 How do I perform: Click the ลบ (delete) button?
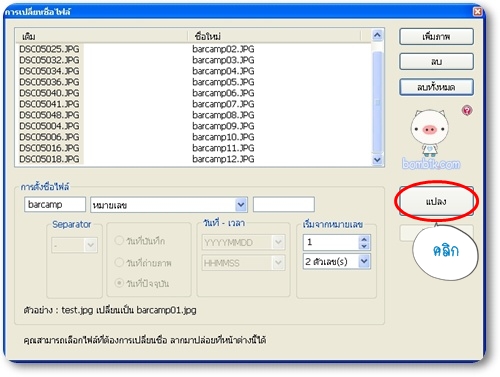pos(436,62)
